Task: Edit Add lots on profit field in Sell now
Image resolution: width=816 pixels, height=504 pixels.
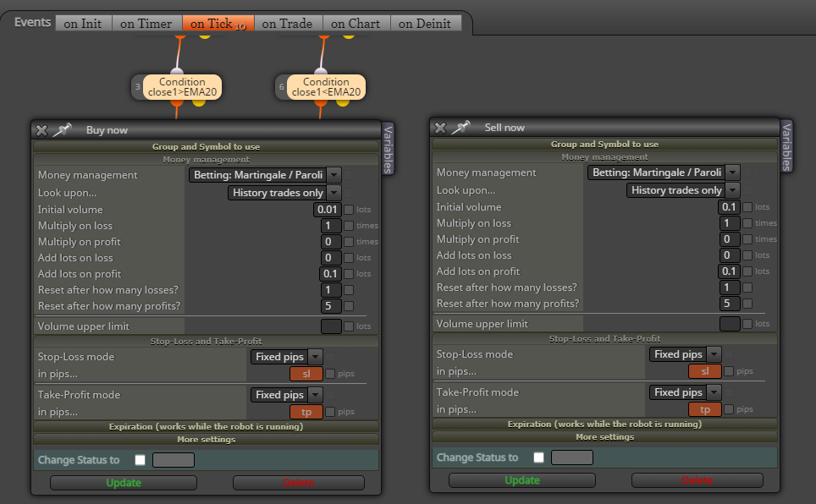Action: [x=729, y=271]
